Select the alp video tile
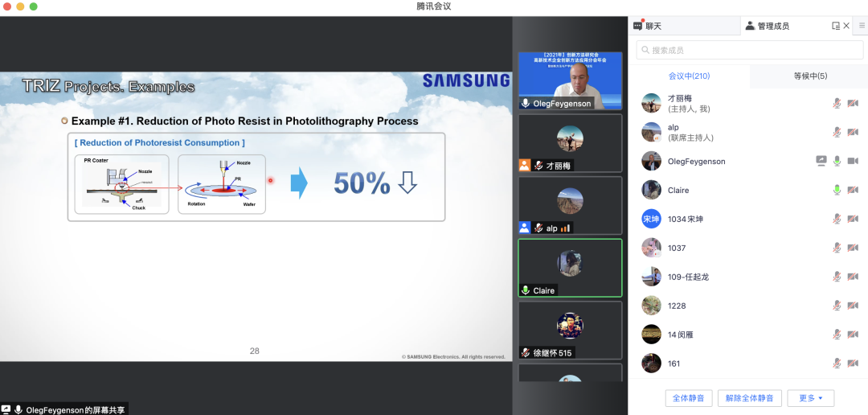Screen dimensions: 868x415 (x=570, y=206)
